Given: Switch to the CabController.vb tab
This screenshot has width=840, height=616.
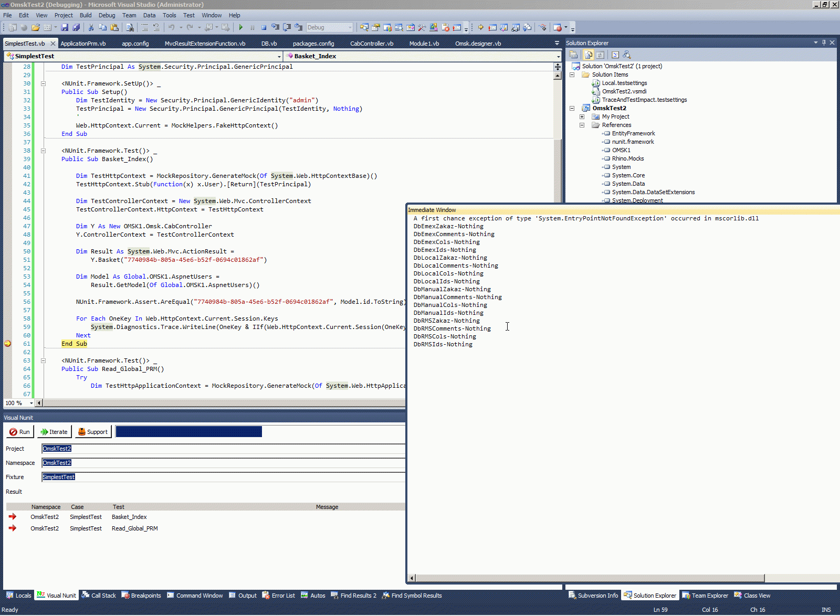Looking at the screenshot, I should coord(372,44).
